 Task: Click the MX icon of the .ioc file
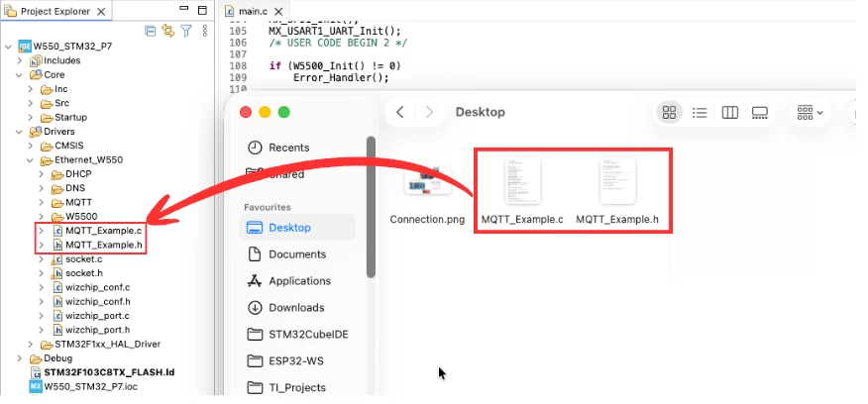coord(36,386)
